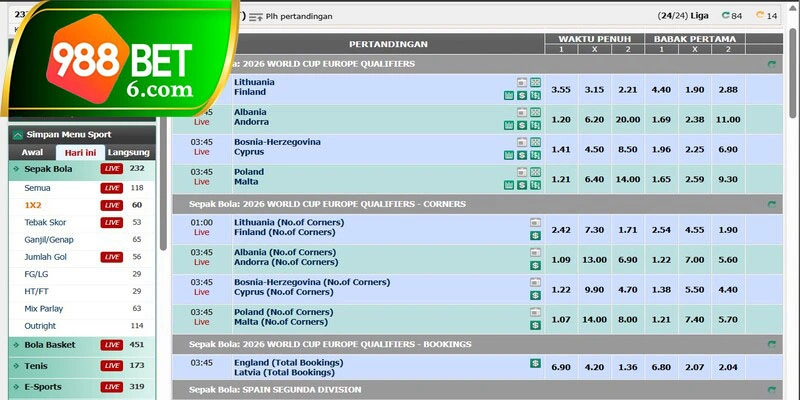Click the green dollar icon for Lithuania-Finland match
The width and height of the screenshot is (800, 400).
[521, 95]
